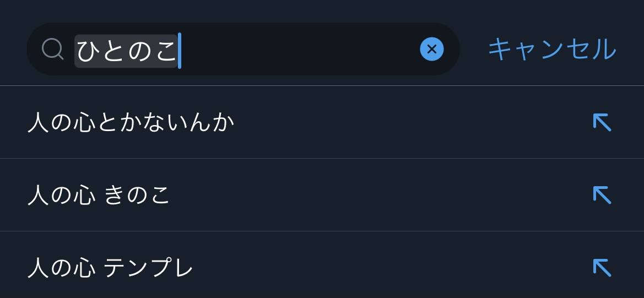The height and width of the screenshot is (298, 644).
Task: Click the ひ character in the search field
Action: coord(86,51)
